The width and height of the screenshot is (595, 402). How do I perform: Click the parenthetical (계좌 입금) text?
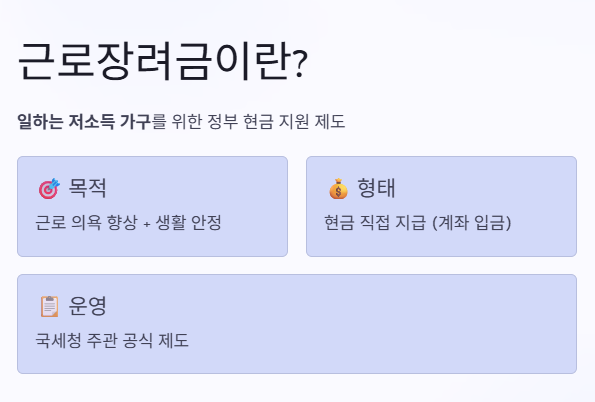(x=472, y=222)
